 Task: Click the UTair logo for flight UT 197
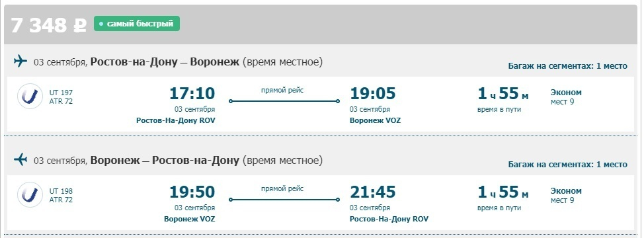coord(30,96)
